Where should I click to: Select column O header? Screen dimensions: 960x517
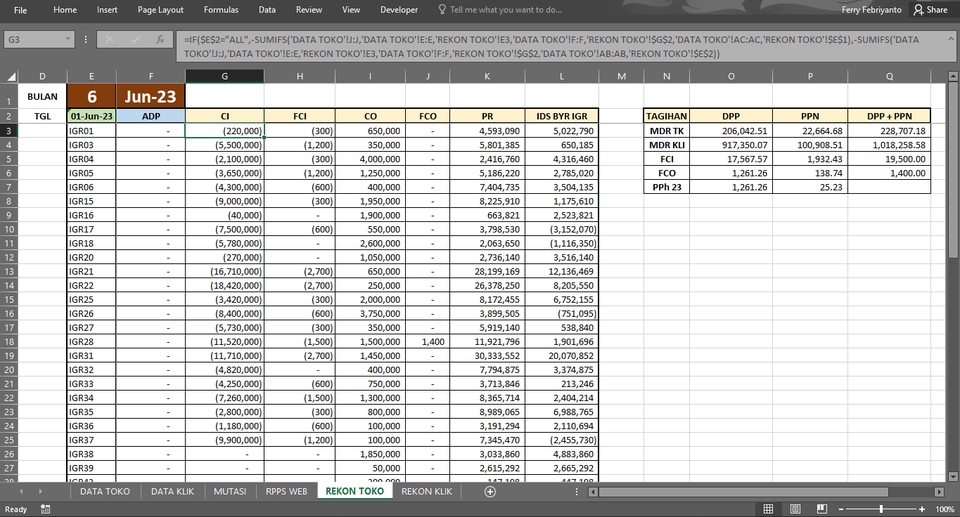[x=731, y=77]
